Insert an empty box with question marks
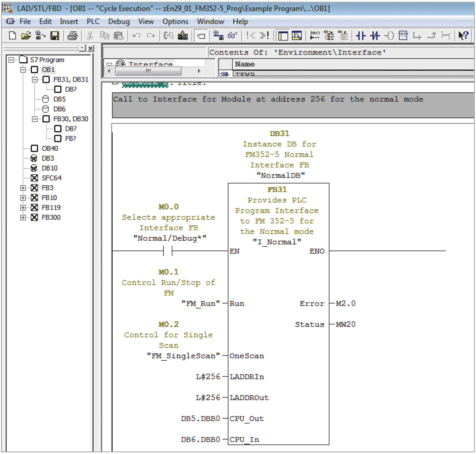The width and height of the screenshot is (476, 454). [x=403, y=35]
